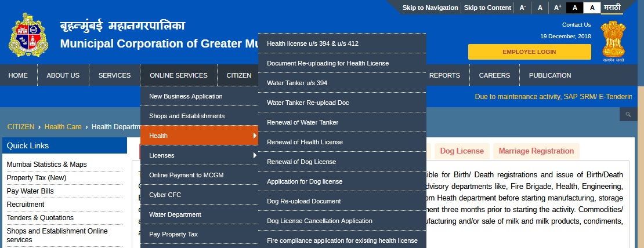Follow the Skip to Content link

pyautogui.click(x=487, y=8)
